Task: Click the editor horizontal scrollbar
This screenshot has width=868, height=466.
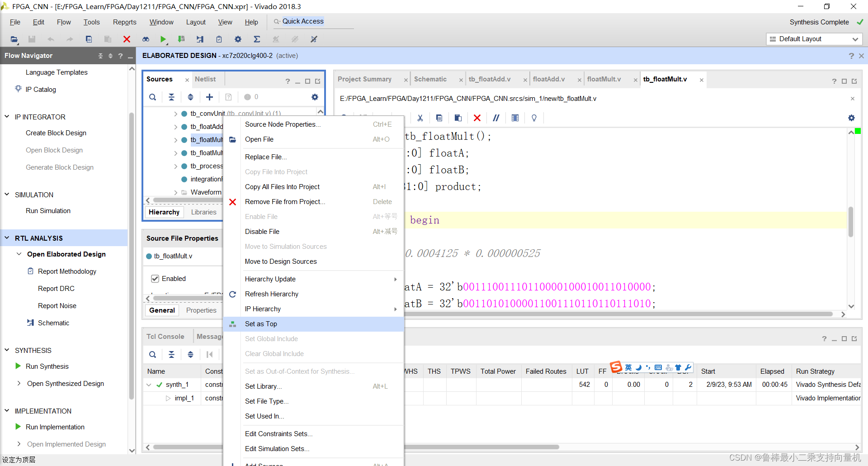Action: 618,314
